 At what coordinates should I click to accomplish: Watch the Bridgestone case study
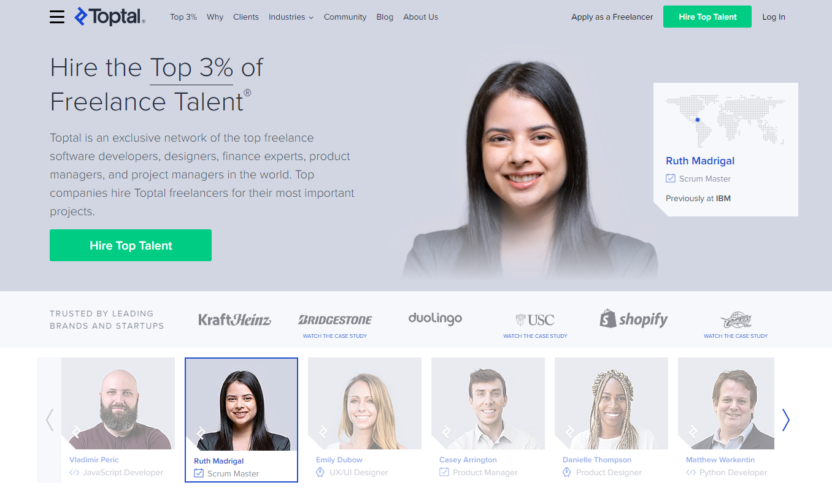tap(335, 336)
